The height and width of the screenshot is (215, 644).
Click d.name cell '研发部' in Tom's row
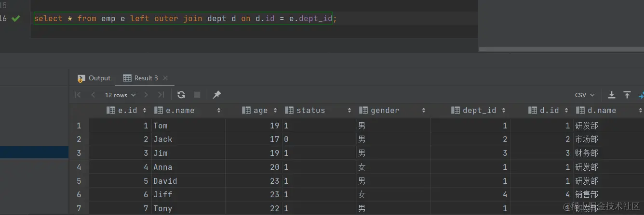(608, 126)
